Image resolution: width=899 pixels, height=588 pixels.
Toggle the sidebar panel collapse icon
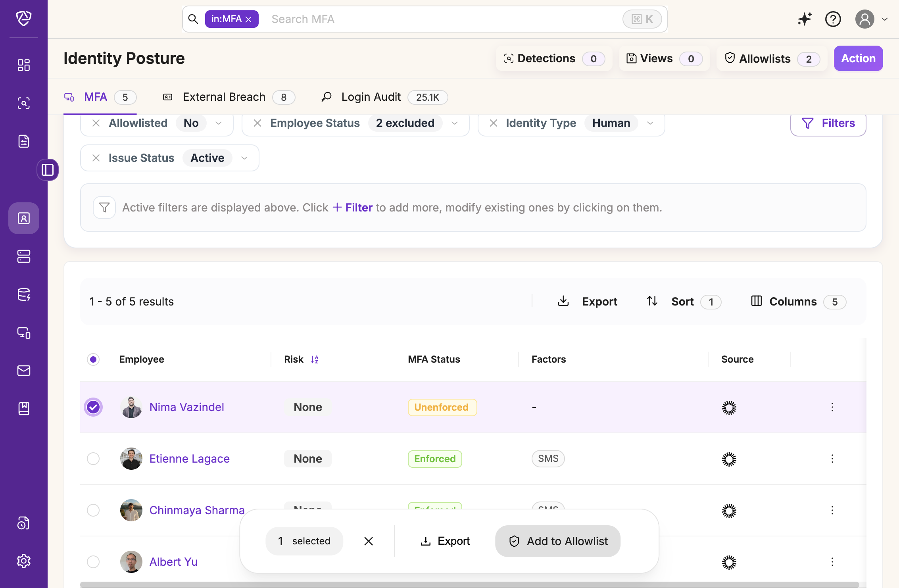(48, 170)
